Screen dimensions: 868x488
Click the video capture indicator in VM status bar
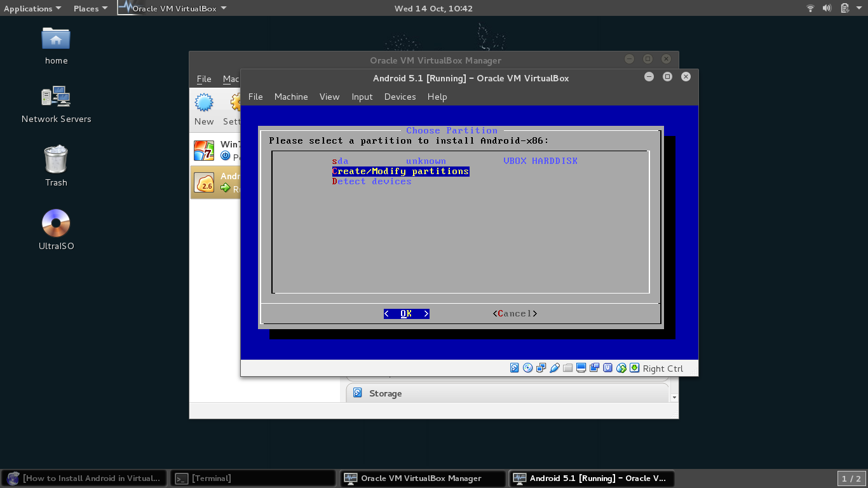click(x=595, y=368)
